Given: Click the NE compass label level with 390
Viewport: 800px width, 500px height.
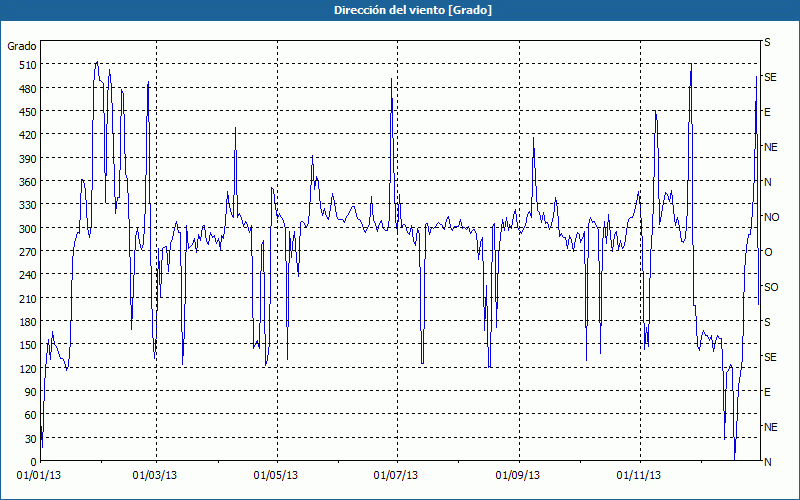Looking at the screenshot, I should coord(771,147).
